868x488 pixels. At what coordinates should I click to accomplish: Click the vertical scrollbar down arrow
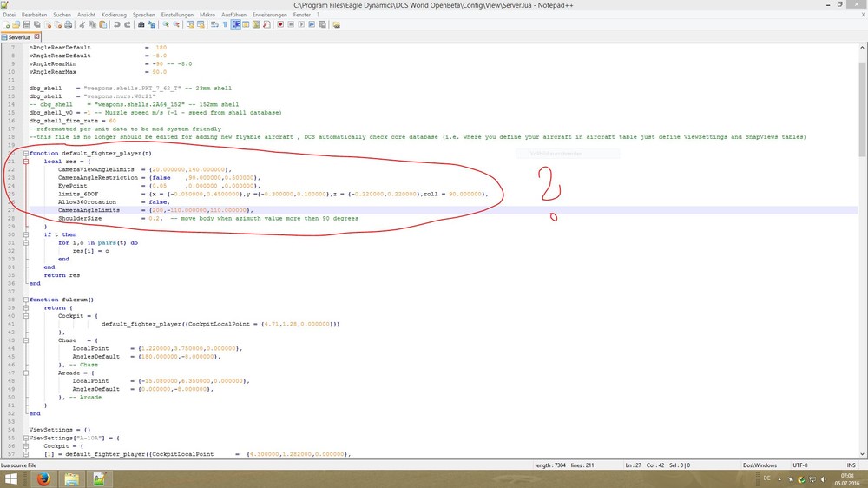coord(863,454)
